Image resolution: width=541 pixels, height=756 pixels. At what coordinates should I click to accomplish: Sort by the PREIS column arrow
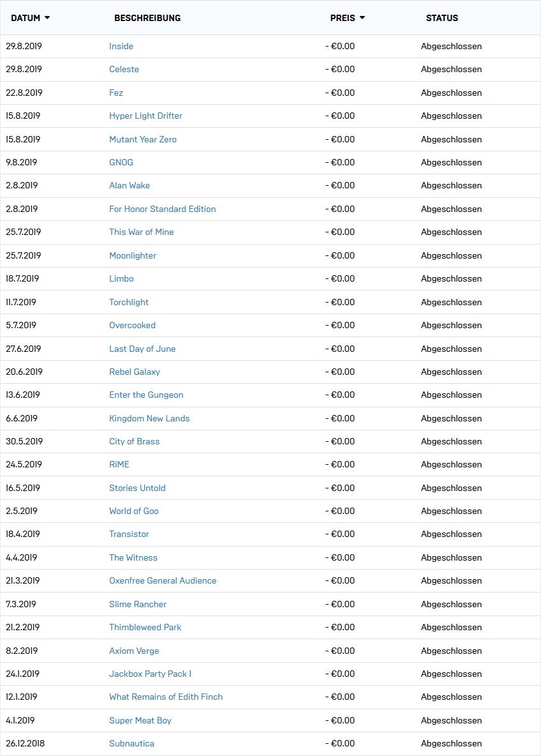[362, 18]
